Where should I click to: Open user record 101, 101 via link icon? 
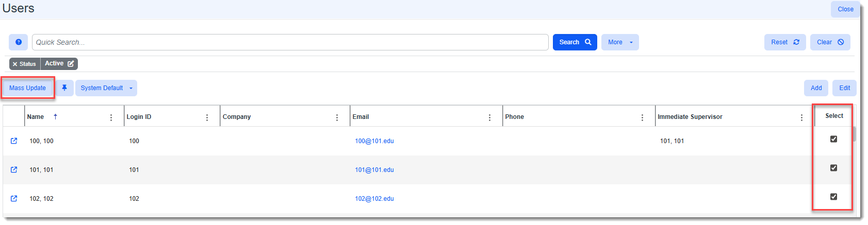[14, 170]
